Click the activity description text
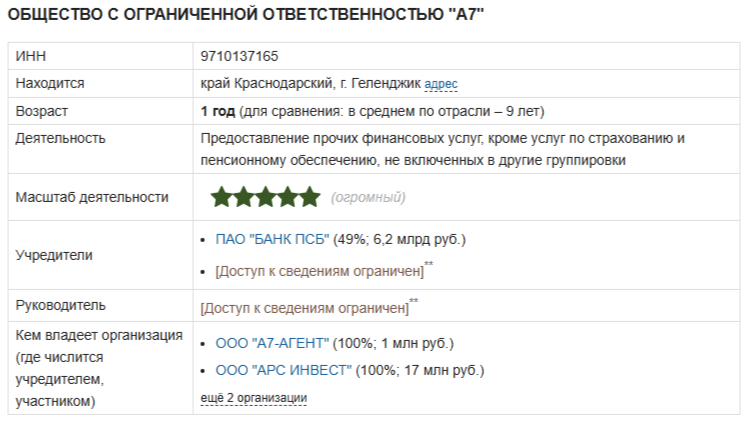This screenshot has width=747, height=429. click(441, 149)
